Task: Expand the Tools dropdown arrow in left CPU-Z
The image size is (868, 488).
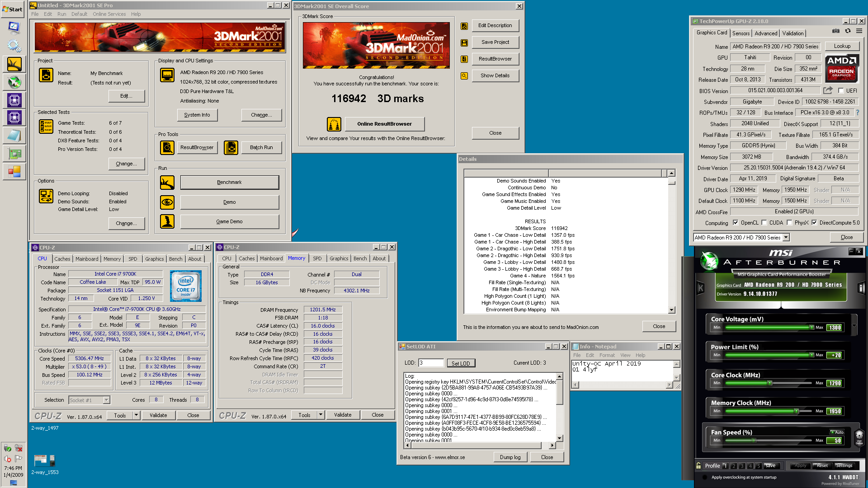Action: [x=136, y=415]
